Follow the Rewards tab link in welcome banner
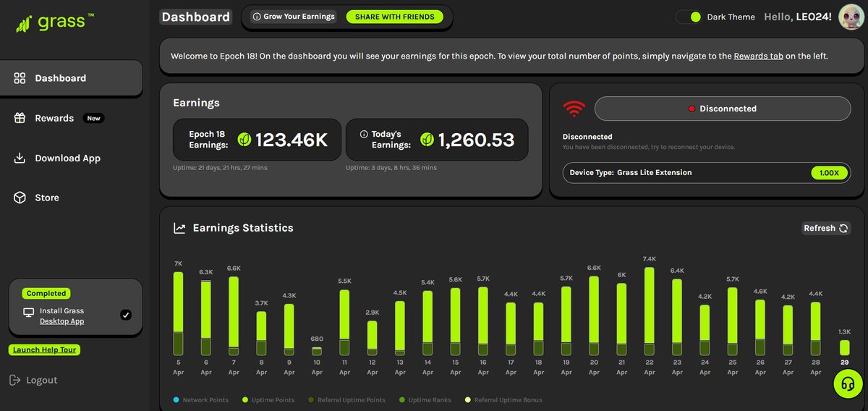Image resolution: width=868 pixels, height=411 pixels. [x=758, y=56]
